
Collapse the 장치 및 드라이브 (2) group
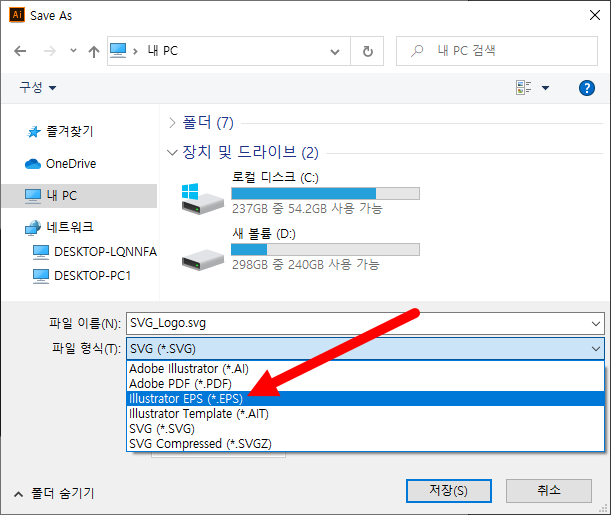(172, 152)
